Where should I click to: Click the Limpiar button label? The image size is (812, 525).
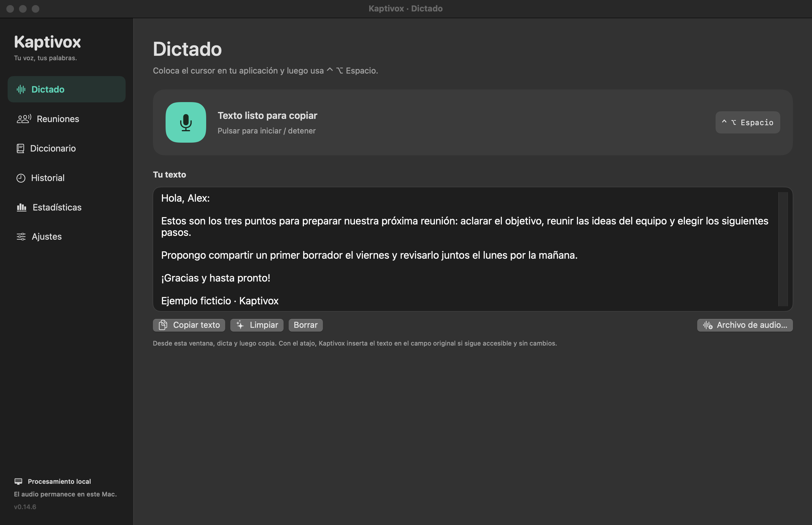264,325
